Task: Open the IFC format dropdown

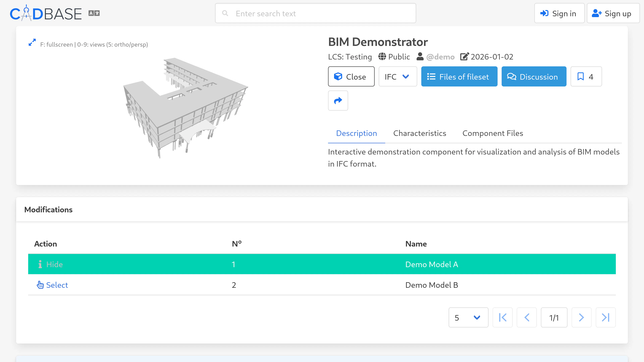Action: pos(398,76)
